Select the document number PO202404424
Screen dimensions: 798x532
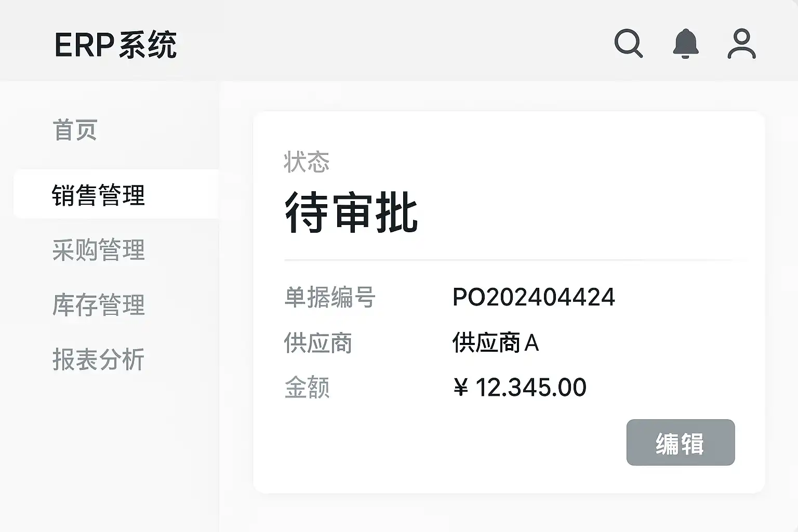point(534,298)
